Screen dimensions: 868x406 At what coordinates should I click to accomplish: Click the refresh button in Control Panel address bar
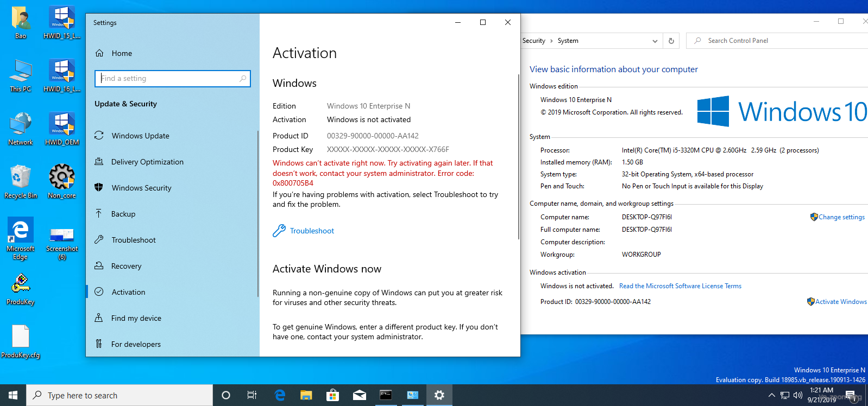coord(671,41)
